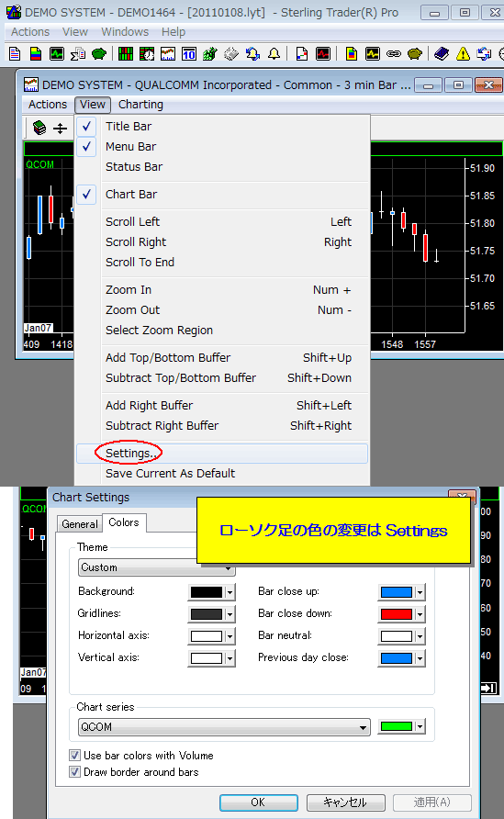
Task: Click the green piggy bank toolbar icon
Action: [x=99, y=53]
